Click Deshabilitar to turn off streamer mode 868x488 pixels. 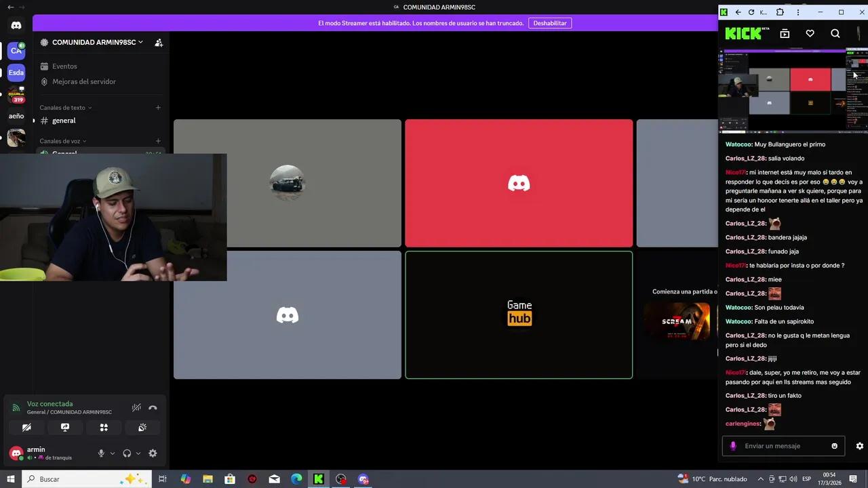pos(549,22)
